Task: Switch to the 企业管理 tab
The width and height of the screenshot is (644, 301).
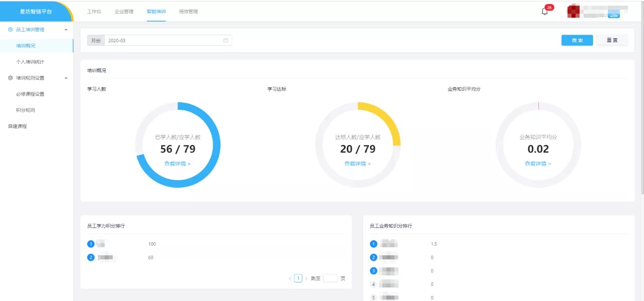Action: coord(124,12)
